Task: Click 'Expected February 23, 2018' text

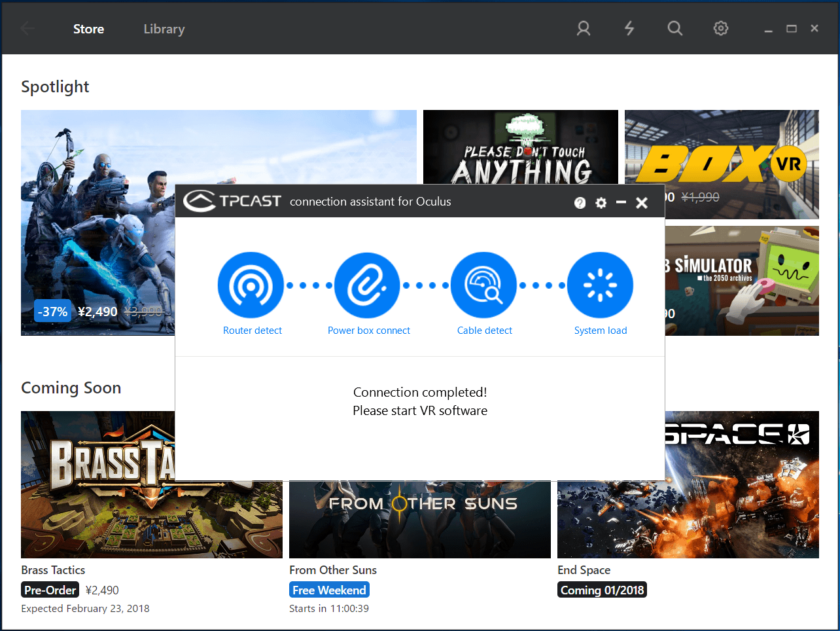Action: pos(85,609)
